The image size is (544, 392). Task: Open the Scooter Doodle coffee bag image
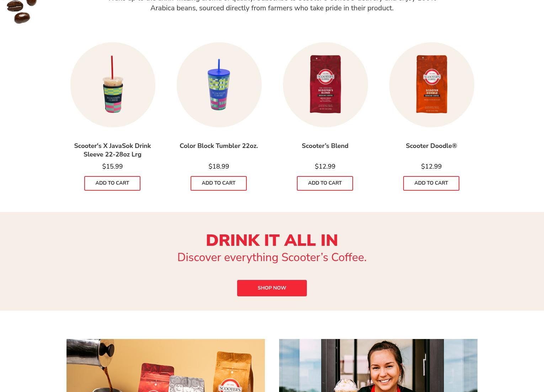pos(432,85)
